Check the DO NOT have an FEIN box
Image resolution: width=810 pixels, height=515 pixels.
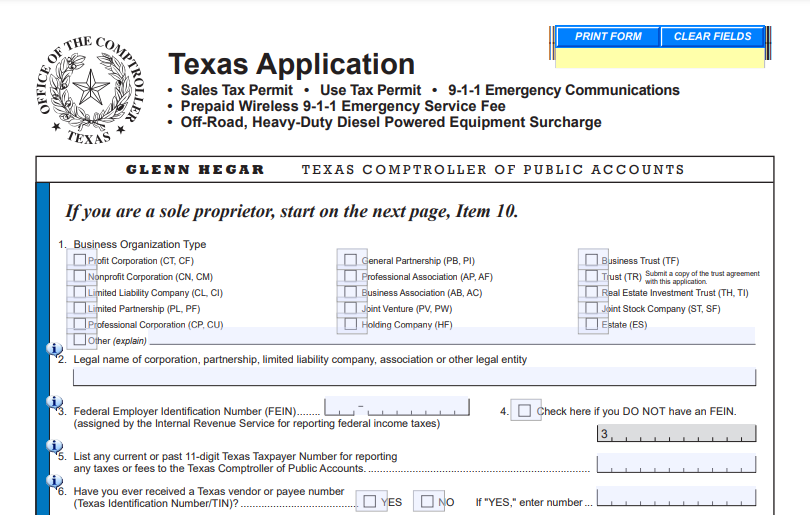[524, 410]
